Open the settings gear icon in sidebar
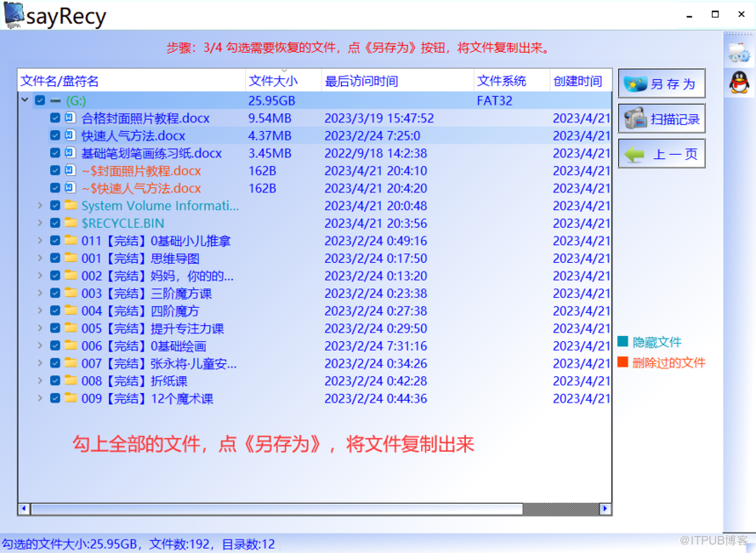Viewport: 756px width, 553px height. pos(739,53)
